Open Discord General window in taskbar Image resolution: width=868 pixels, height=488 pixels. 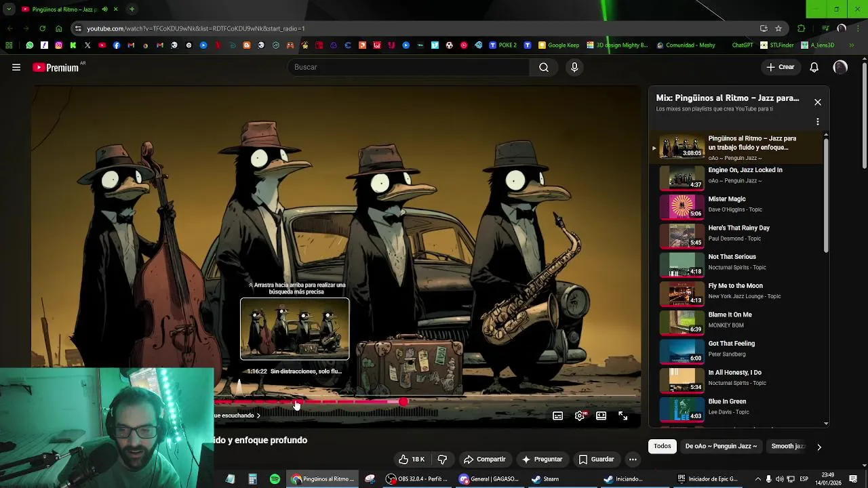[x=490, y=479]
